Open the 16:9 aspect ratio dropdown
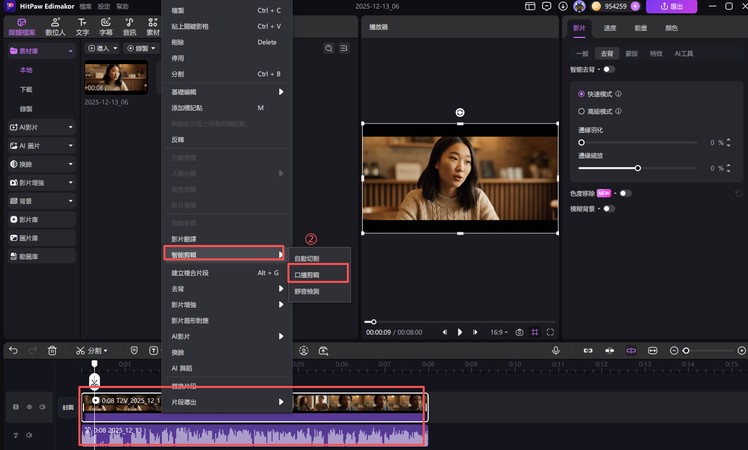This screenshot has width=748, height=450. coord(499,332)
